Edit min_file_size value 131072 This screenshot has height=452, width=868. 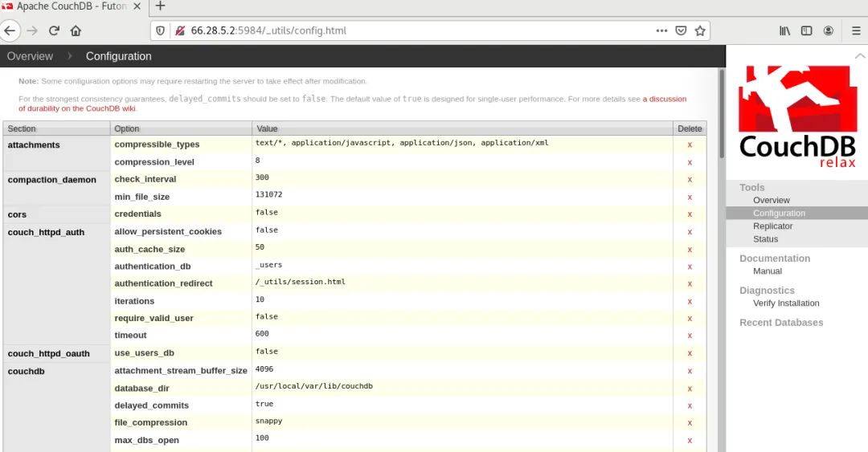pos(268,195)
